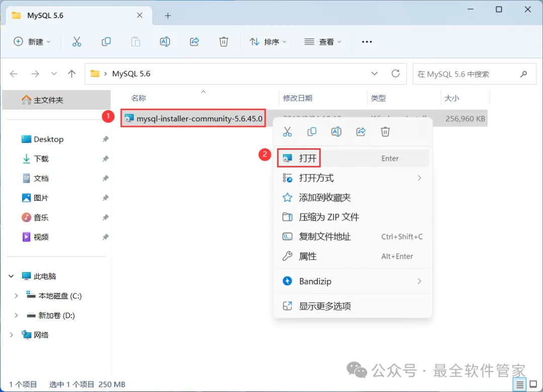Screen dimensions: 543x392
Task: Unpin 下载 using its pin icon
Action: [x=105, y=159]
